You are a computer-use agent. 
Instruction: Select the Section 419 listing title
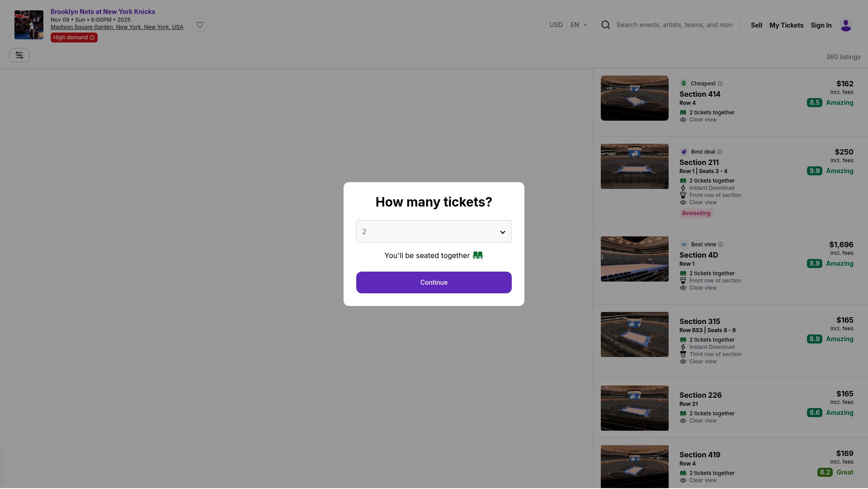pyautogui.click(x=699, y=455)
